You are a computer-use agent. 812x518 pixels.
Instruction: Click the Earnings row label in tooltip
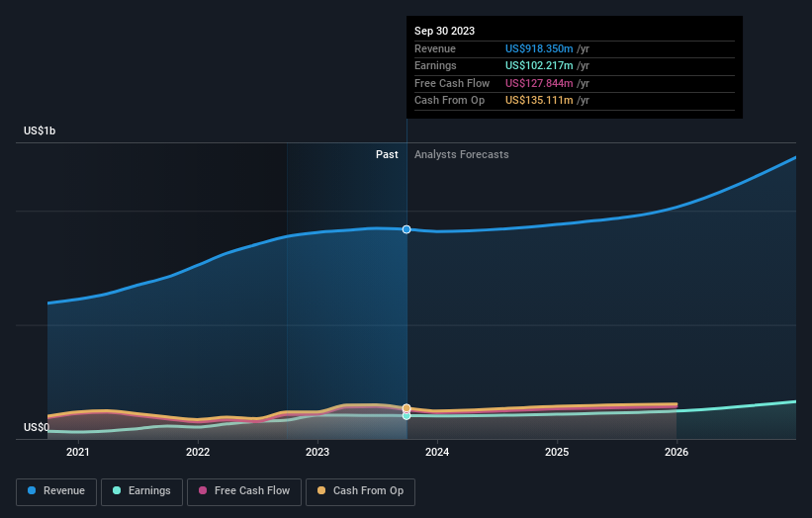click(435, 65)
